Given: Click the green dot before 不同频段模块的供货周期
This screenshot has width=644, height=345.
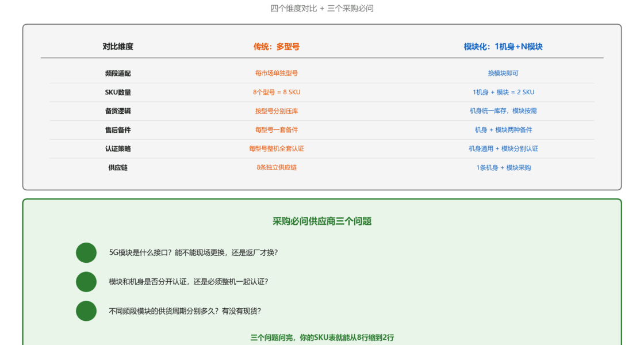Looking at the screenshot, I should 86,311.
